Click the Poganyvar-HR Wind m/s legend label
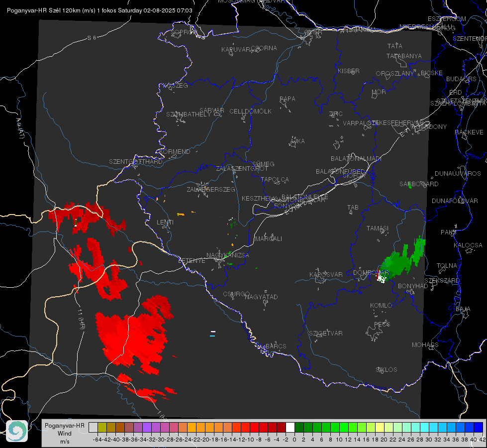The width and height of the screenshot is (487, 448). coord(65,433)
